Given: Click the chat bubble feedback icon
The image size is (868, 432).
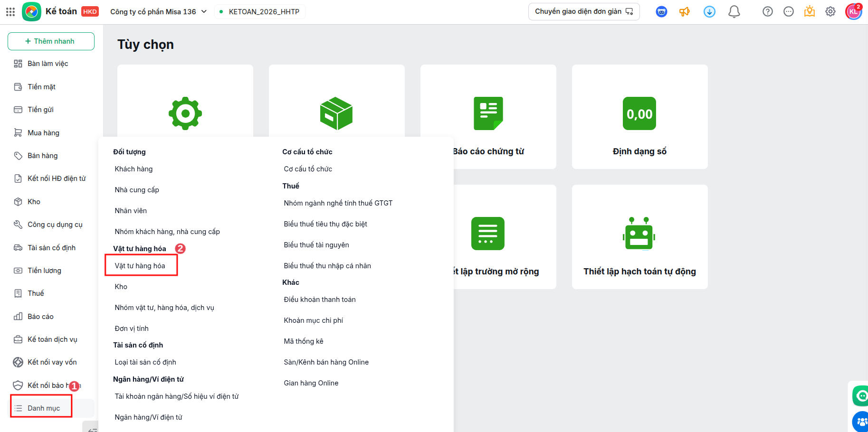Looking at the screenshot, I should 789,12.
